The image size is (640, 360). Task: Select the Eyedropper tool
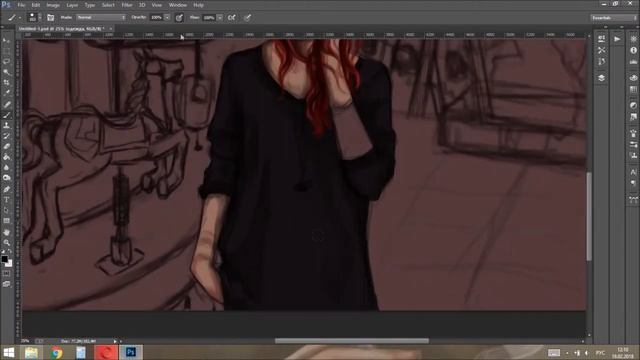click(x=7, y=93)
